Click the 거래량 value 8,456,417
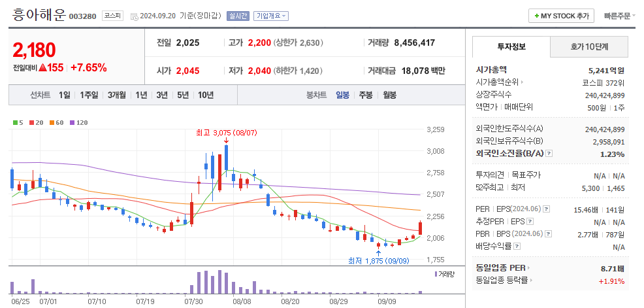 tap(414, 43)
